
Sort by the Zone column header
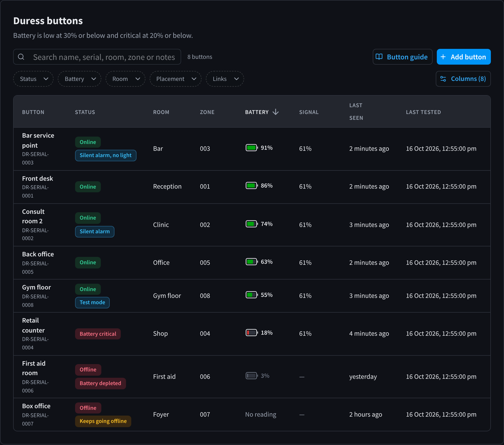[207, 112]
